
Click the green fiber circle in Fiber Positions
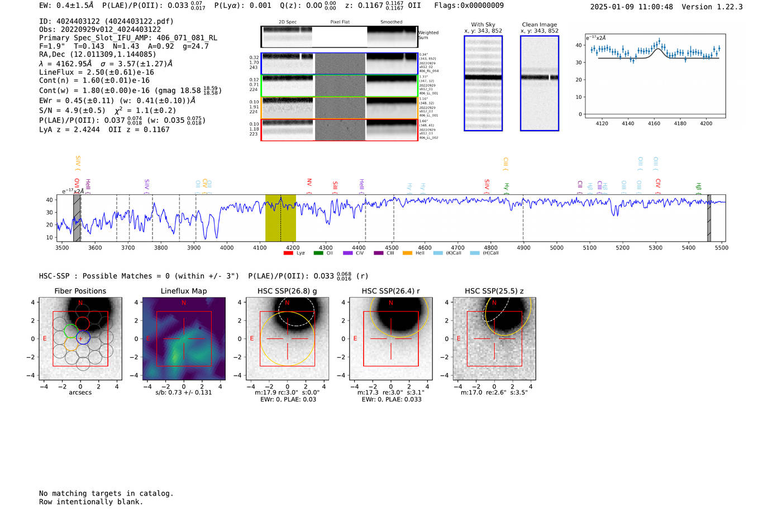(x=70, y=331)
